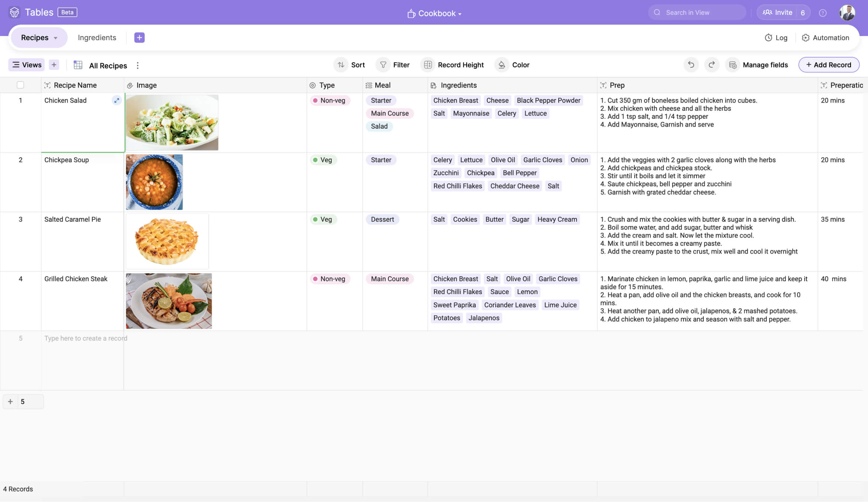
Task: Click the Add Record button
Action: (x=828, y=65)
